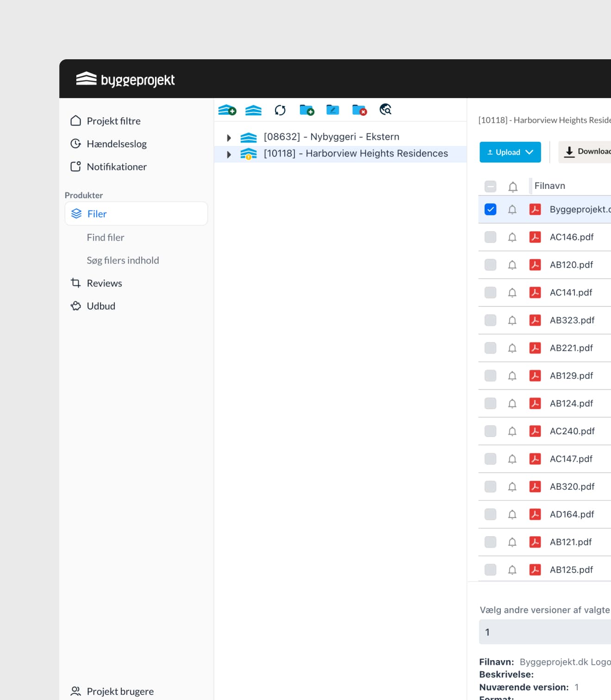611x700 pixels.
Task: Go to Find filer
Action: (106, 237)
